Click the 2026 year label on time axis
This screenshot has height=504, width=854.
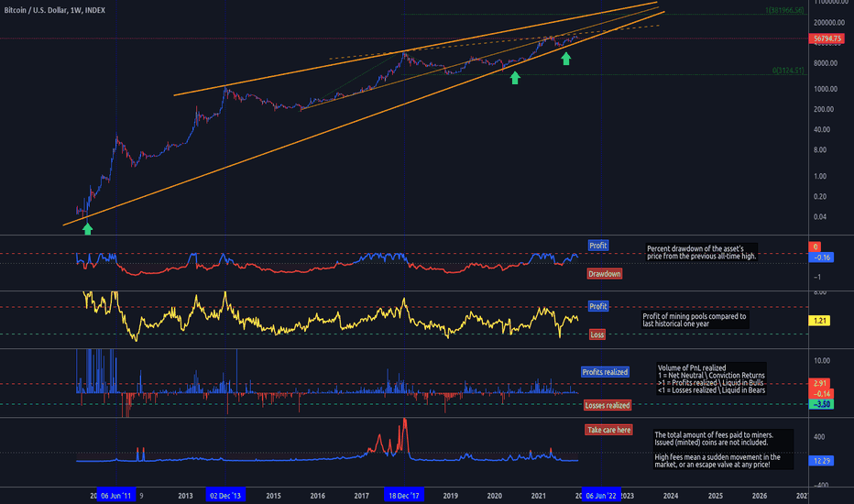pyautogui.click(x=760, y=496)
